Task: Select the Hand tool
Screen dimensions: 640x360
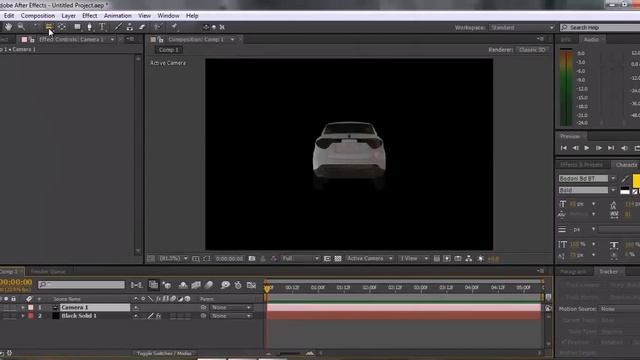Action: point(8,27)
